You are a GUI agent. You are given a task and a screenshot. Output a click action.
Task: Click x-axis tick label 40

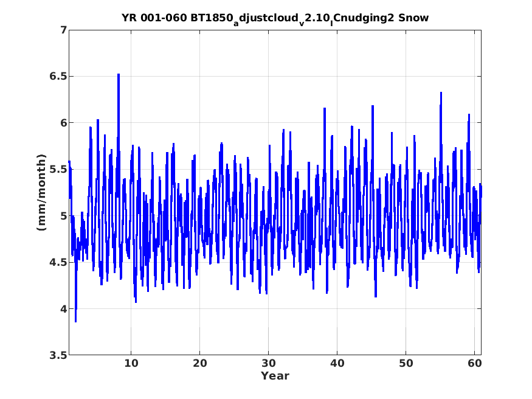337,363
